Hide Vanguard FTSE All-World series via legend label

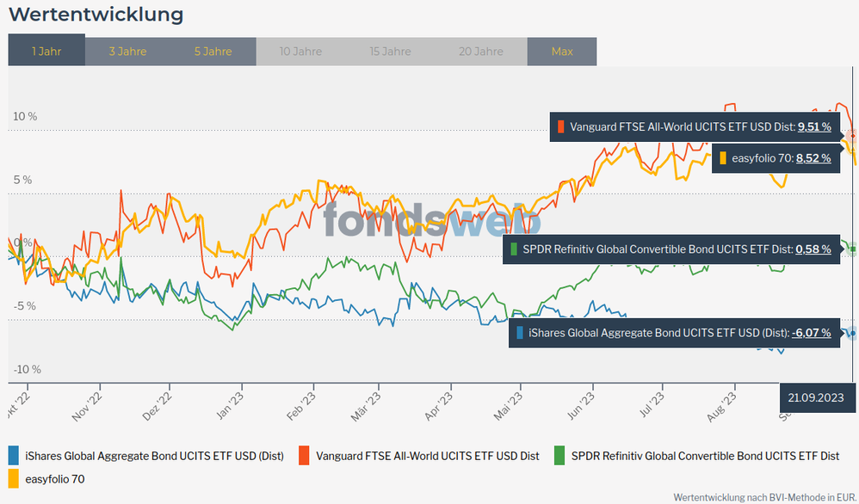428,456
